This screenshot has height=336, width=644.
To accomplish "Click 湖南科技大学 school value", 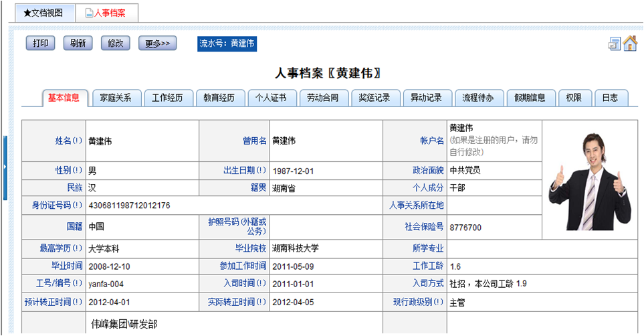I will [296, 248].
